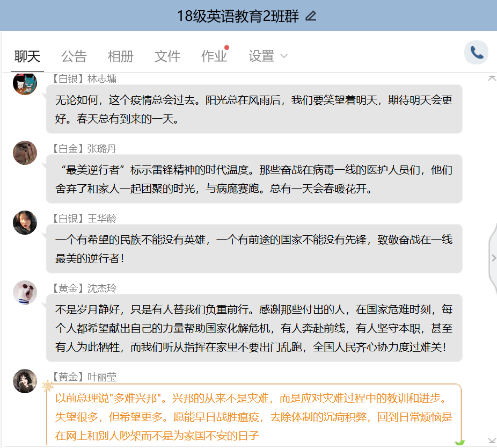
Task: Open the 作业 tab
Action: (215, 56)
